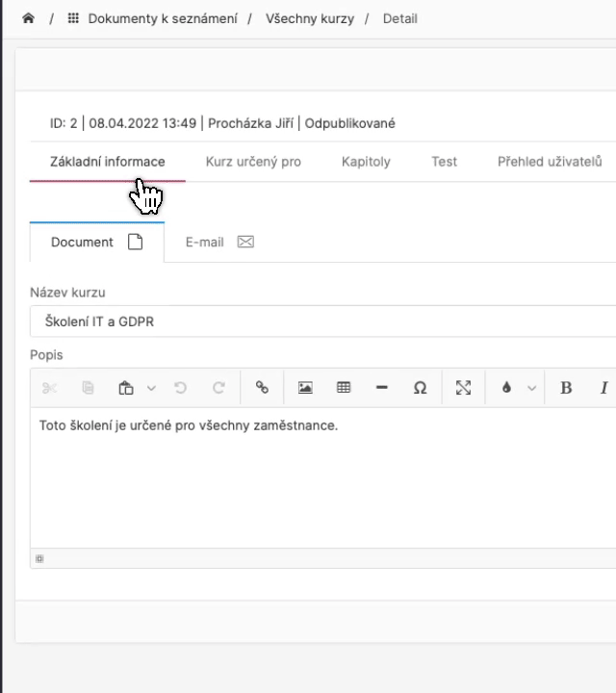Open the Kurz určený pro tab

coord(253,162)
